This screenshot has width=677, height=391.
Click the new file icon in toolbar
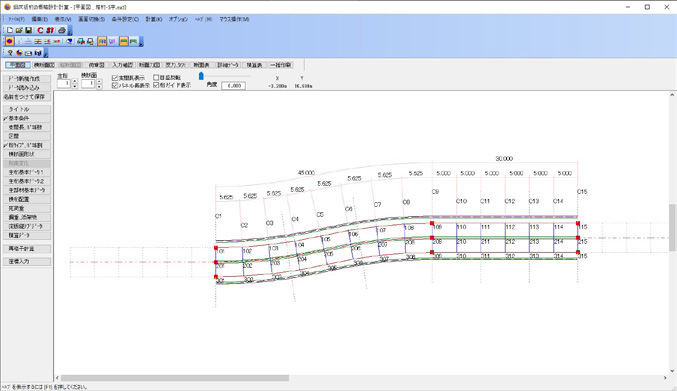pos(9,30)
